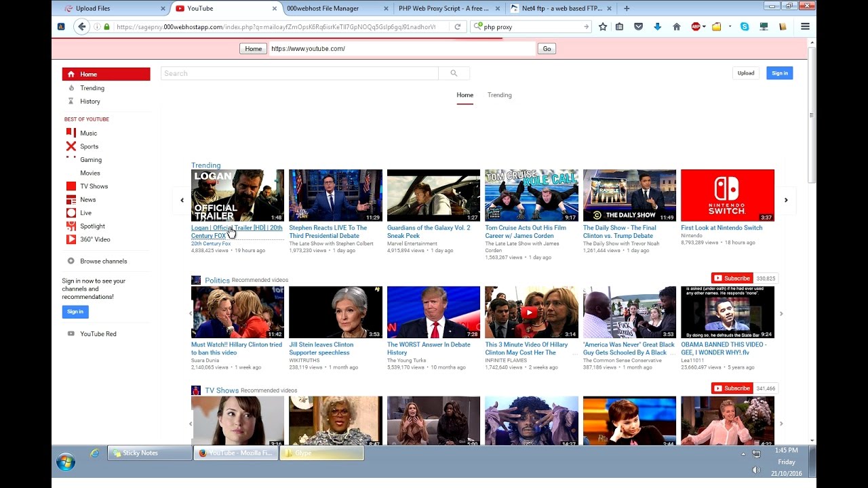Open Browse channels in sidebar
868x488 pixels.
104,261
